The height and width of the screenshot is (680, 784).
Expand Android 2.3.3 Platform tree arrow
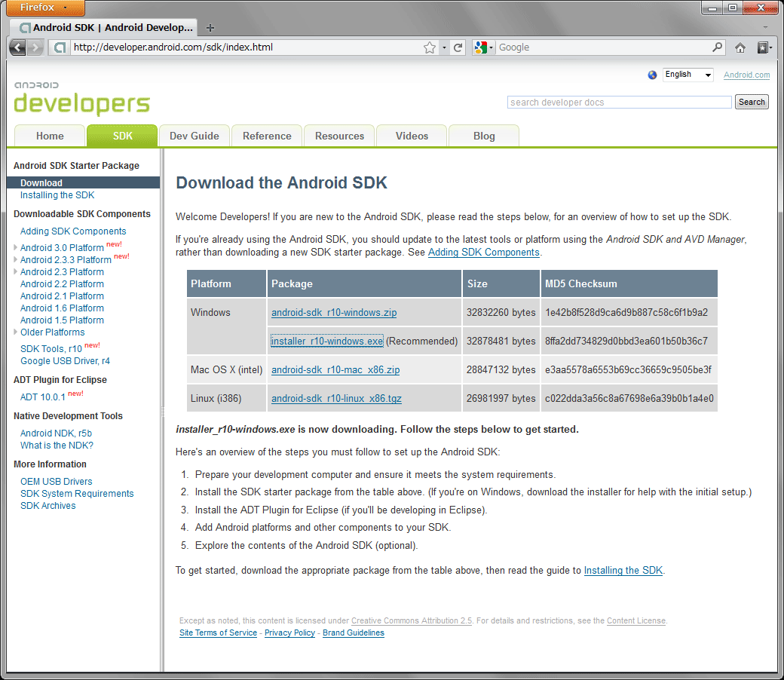click(16, 259)
